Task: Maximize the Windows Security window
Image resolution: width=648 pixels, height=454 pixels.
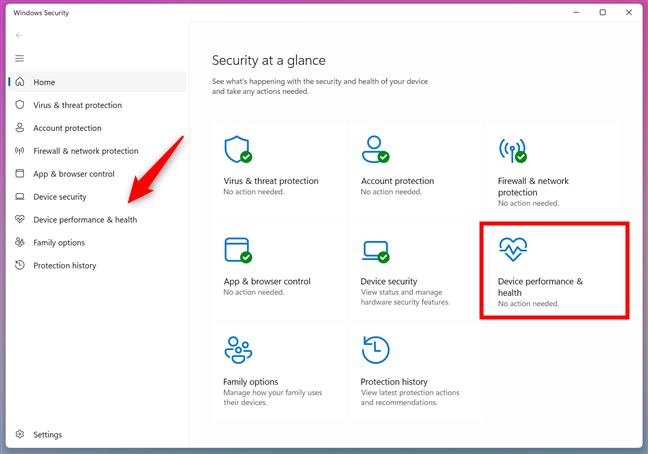Action: [603, 12]
